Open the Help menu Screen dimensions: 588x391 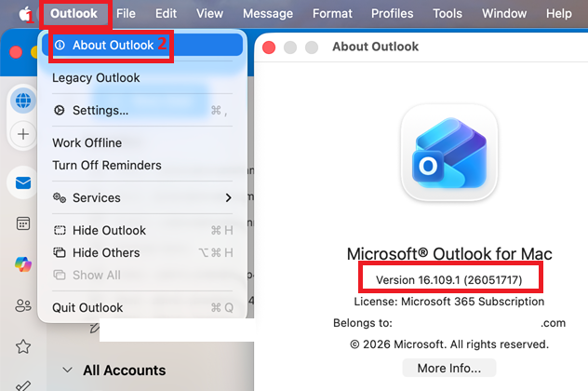(559, 14)
